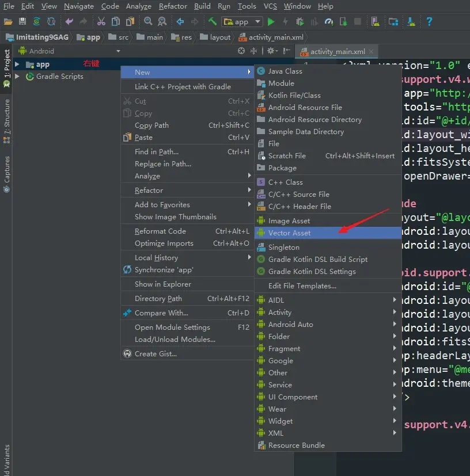This screenshot has height=476, width=470.
Task: Expand the Add to Favorites submenu
Action: click(187, 204)
